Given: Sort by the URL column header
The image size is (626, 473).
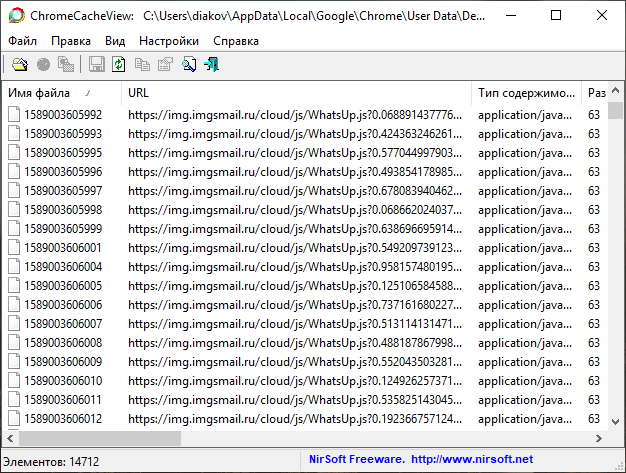Looking at the screenshot, I should coord(296,93).
